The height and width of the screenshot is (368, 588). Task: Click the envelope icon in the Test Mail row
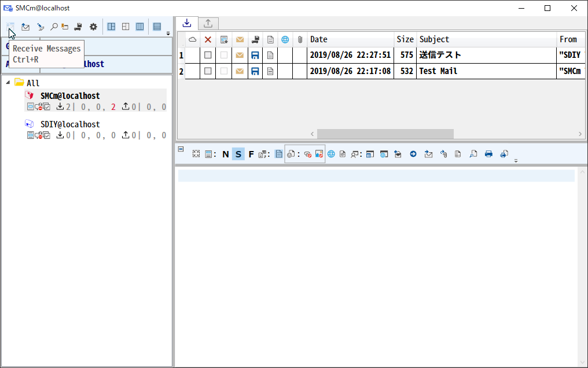[240, 71]
